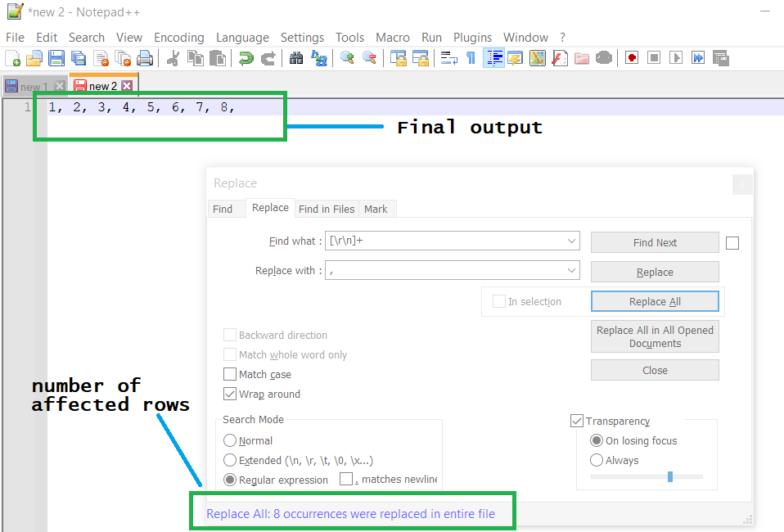784x532 pixels.
Task: Switch transparency mode to Always
Action: point(597,460)
